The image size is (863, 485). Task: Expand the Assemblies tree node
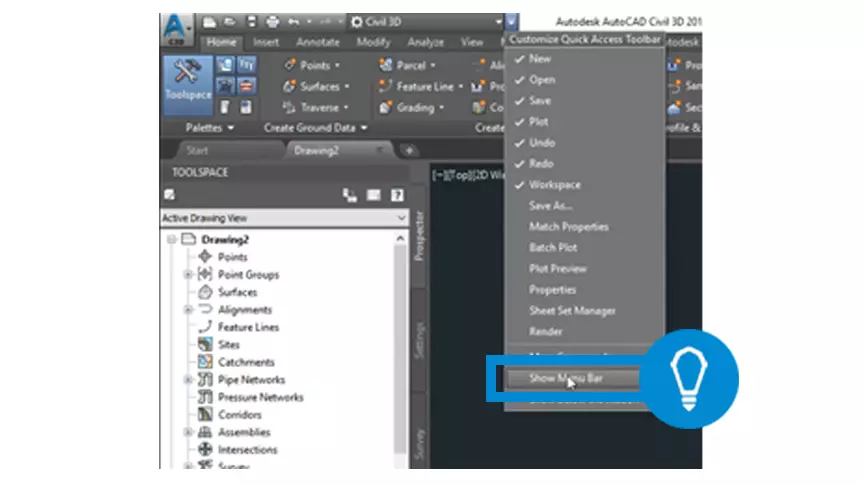pyautogui.click(x=188, y=433)
